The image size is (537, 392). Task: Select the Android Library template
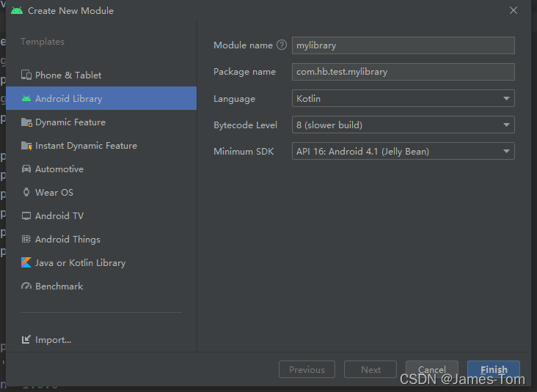point(101,98)
